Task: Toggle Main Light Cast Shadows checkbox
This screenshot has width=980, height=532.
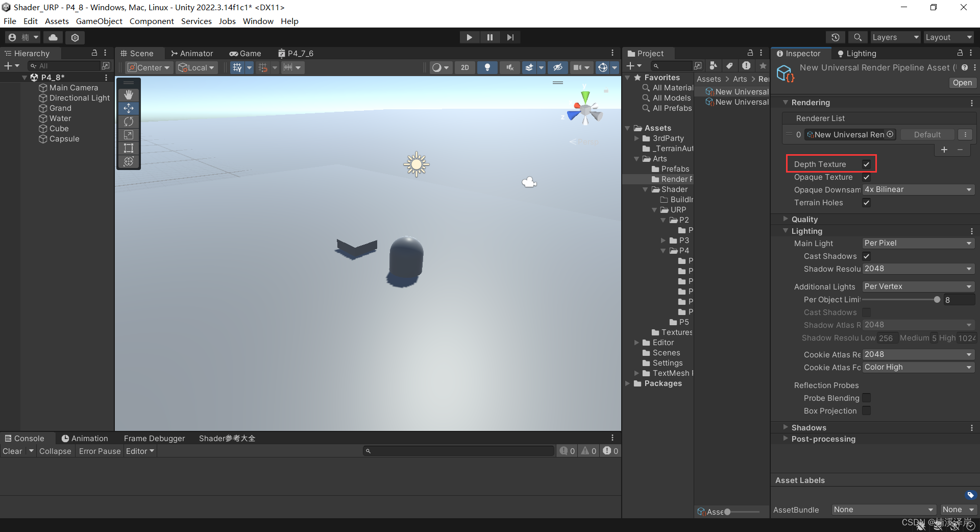Action: [866, 256]
